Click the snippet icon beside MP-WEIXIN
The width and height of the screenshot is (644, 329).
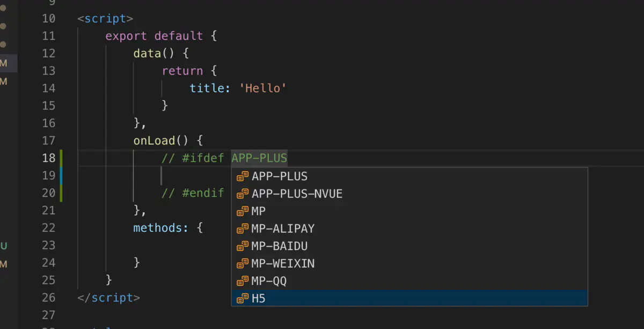click(x=243, y=264)
